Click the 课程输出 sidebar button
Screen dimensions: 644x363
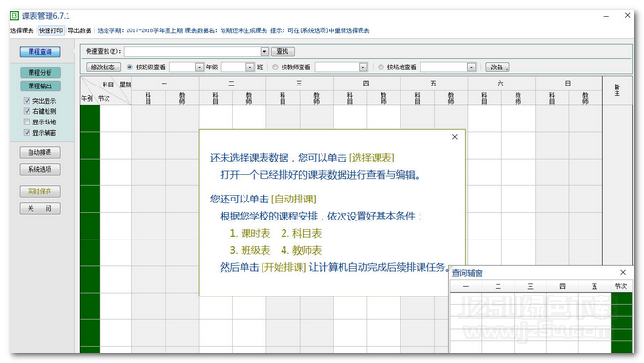[40, 86]
